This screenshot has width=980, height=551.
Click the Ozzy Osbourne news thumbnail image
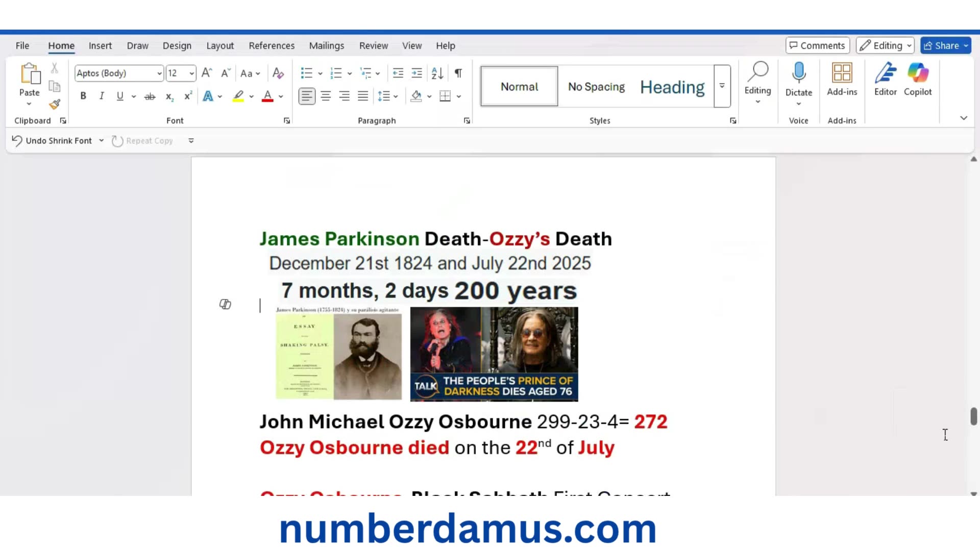tap(494, 354)
